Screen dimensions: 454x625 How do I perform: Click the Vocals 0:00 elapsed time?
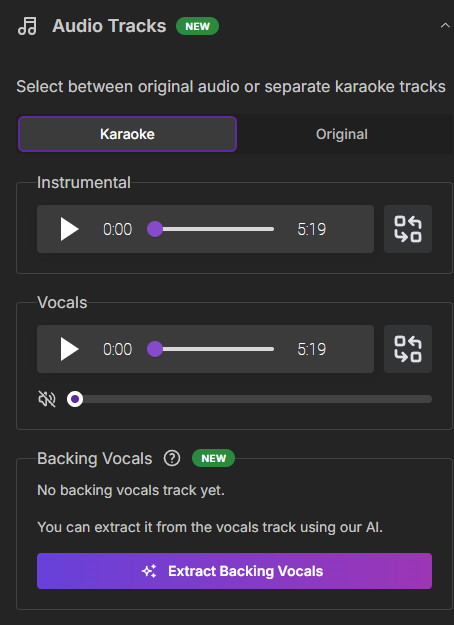click(x=117, y=349)
